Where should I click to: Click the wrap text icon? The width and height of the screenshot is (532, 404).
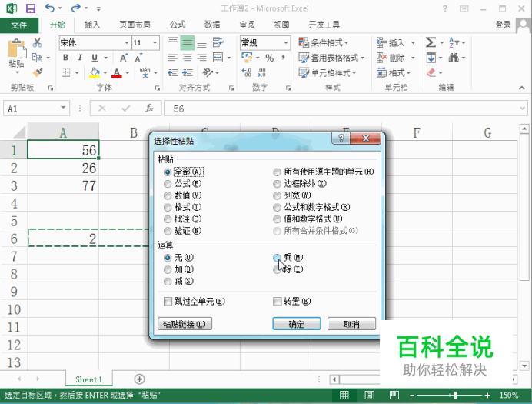click(x=218, y=42)
